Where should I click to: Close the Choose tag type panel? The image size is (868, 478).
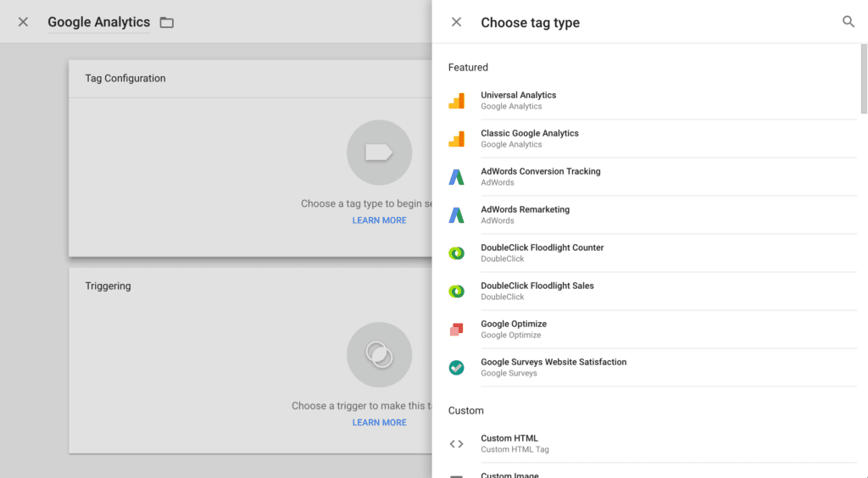point(456,22)
